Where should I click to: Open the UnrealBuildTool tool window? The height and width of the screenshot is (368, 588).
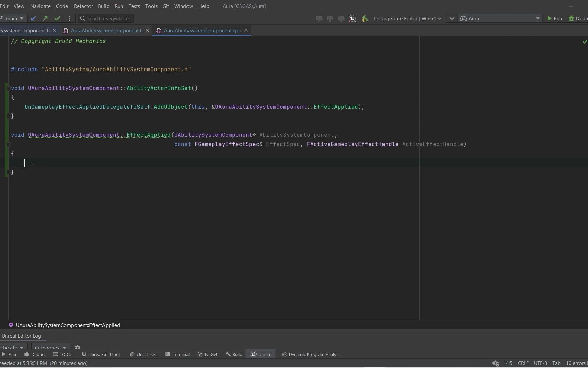(x=101, y=355)
